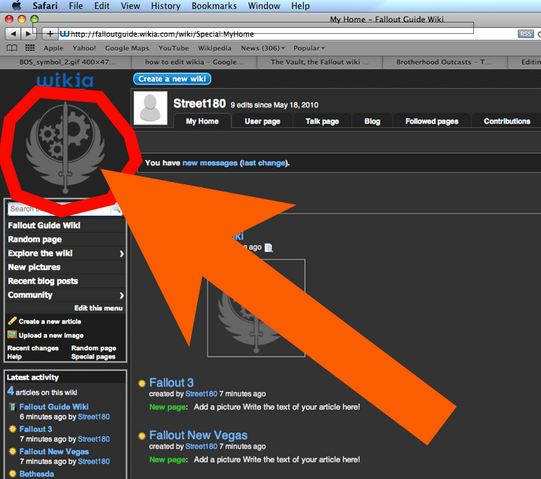The height and width of the screenshot is (479, 541).
Task: Switch to Brotherhood Outcasts browser tab
Action: tap(444, 62)
